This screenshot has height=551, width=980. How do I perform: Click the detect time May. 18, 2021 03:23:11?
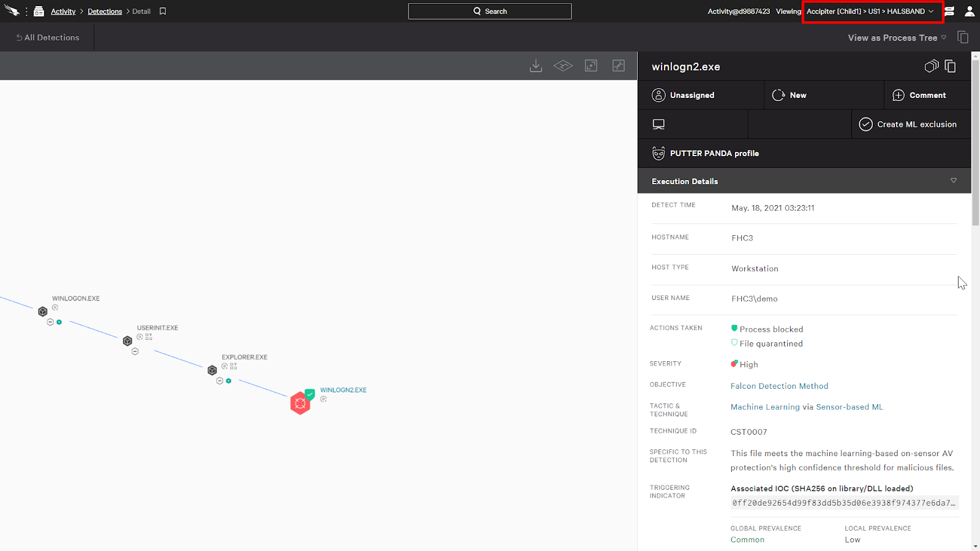[772, 208]
